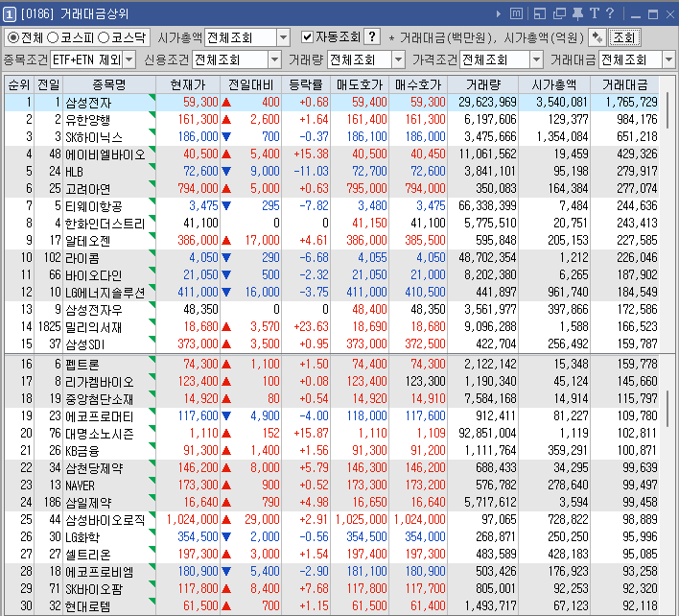Sort by the 거래량 column header
This screenshot has width=679, height=616.
click(x=483, y=84)
